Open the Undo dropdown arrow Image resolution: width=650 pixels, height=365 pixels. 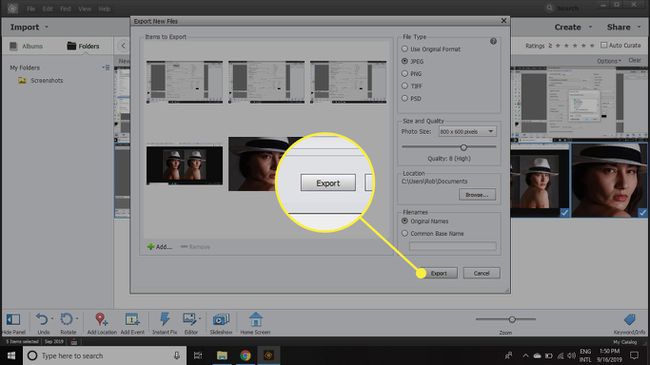(x=52, y=318)
